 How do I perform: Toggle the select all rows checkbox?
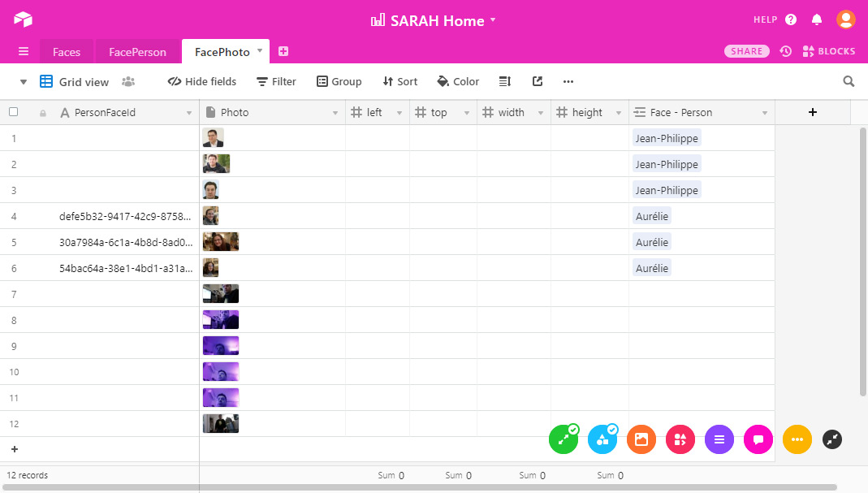point(13,112)
